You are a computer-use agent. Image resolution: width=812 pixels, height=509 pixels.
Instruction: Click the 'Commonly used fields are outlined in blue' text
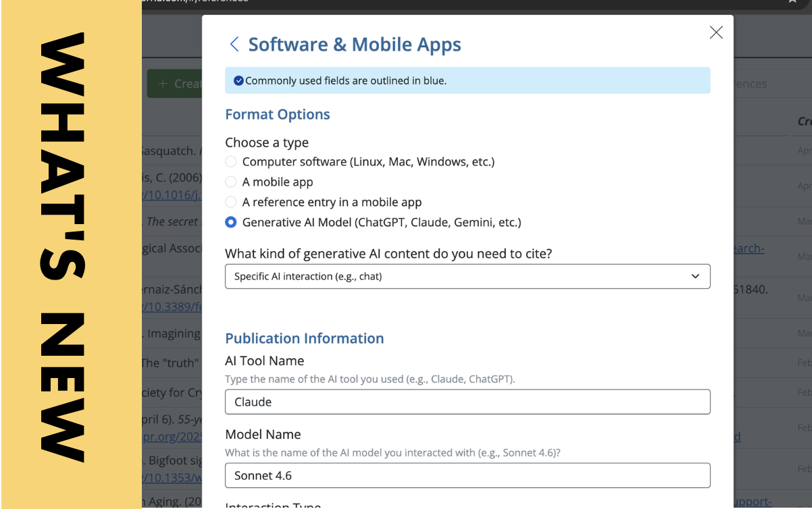point(346,81)
